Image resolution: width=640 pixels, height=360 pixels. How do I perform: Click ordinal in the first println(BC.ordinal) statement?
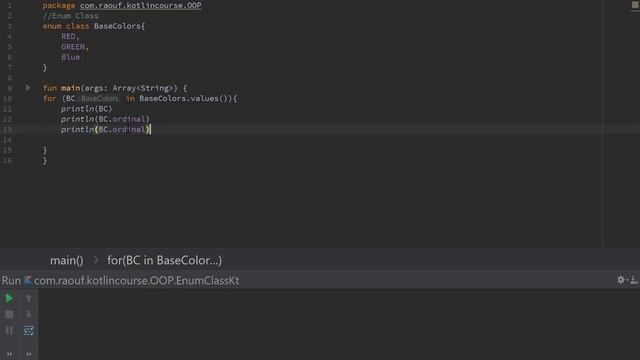[x=129, y=119]
